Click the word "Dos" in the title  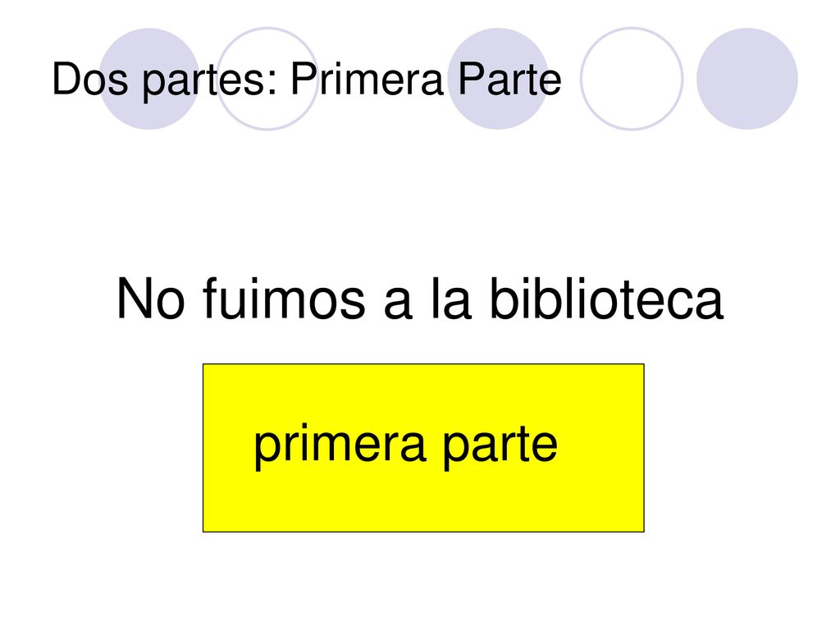[90, 79]
